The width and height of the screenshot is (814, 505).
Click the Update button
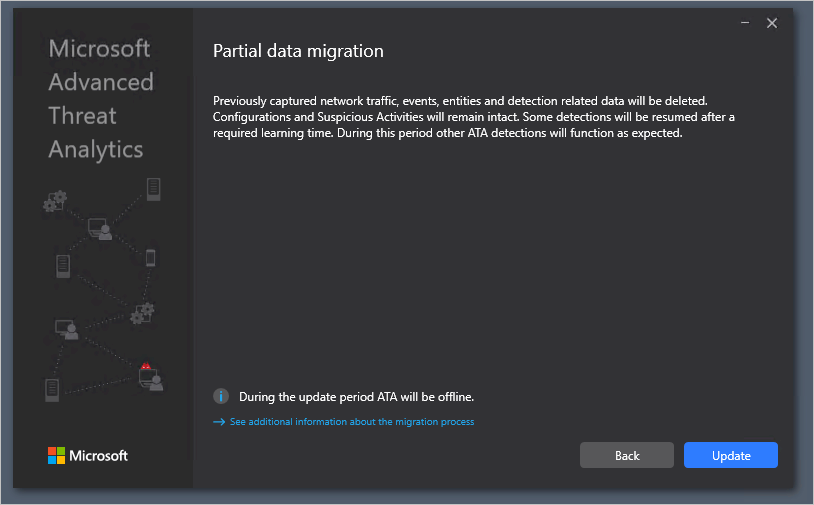tap(730, 455)
